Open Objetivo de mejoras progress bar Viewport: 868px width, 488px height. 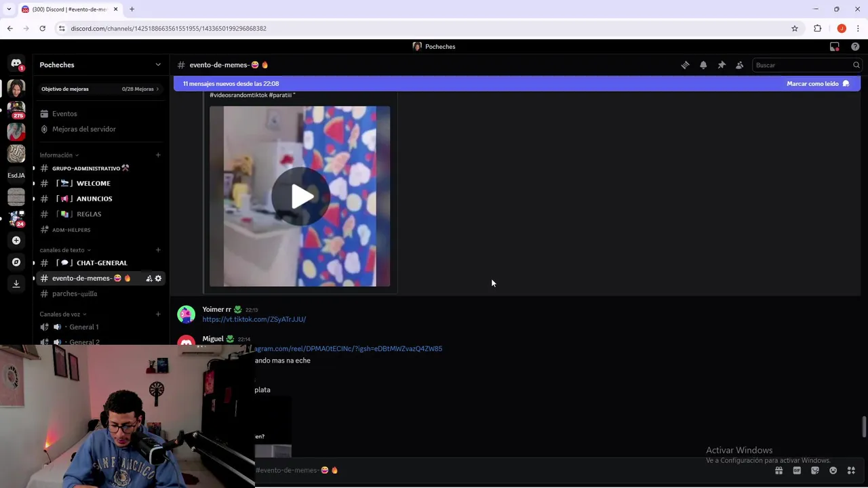click(x=100, y=89)
